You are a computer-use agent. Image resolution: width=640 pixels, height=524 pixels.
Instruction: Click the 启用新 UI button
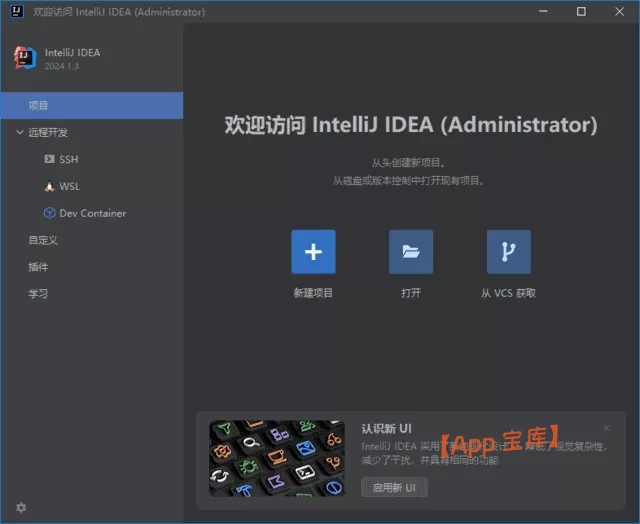(x=394, y=487)
